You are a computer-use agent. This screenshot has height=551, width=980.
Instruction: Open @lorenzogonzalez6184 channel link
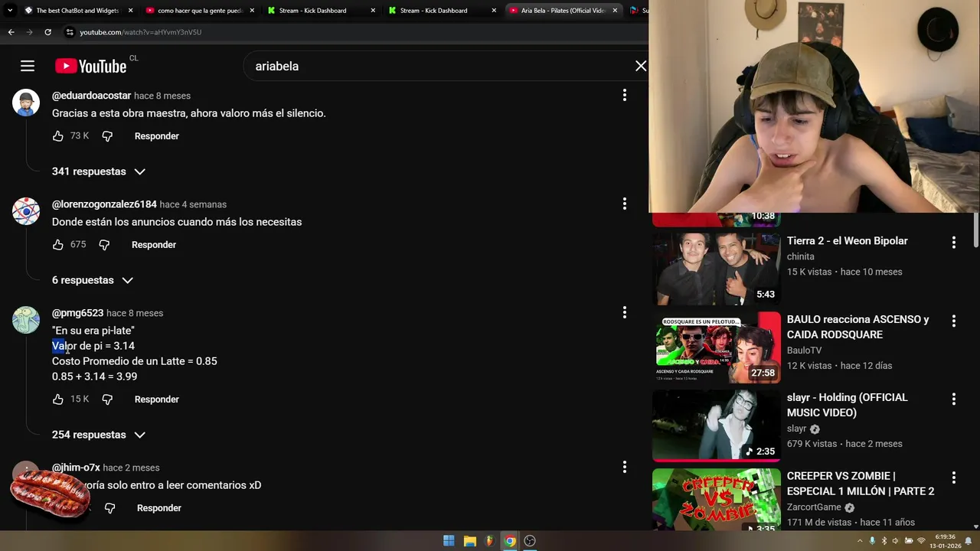104,204
